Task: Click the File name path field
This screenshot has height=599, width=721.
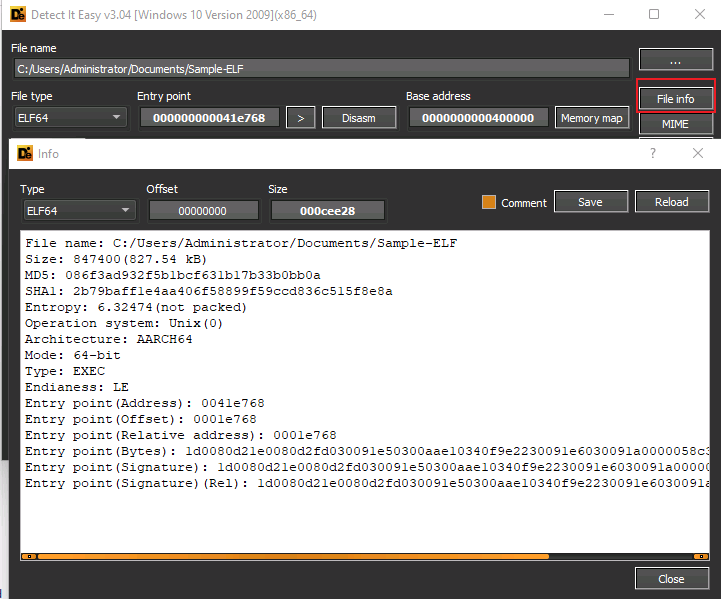Action: pyautogui.click(x=321, y=69)
